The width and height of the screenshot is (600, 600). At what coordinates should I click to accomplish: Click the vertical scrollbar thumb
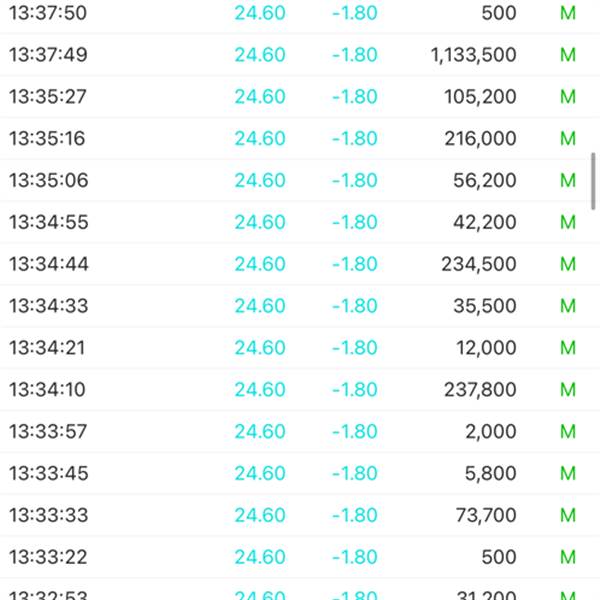(x=593, y=181)
